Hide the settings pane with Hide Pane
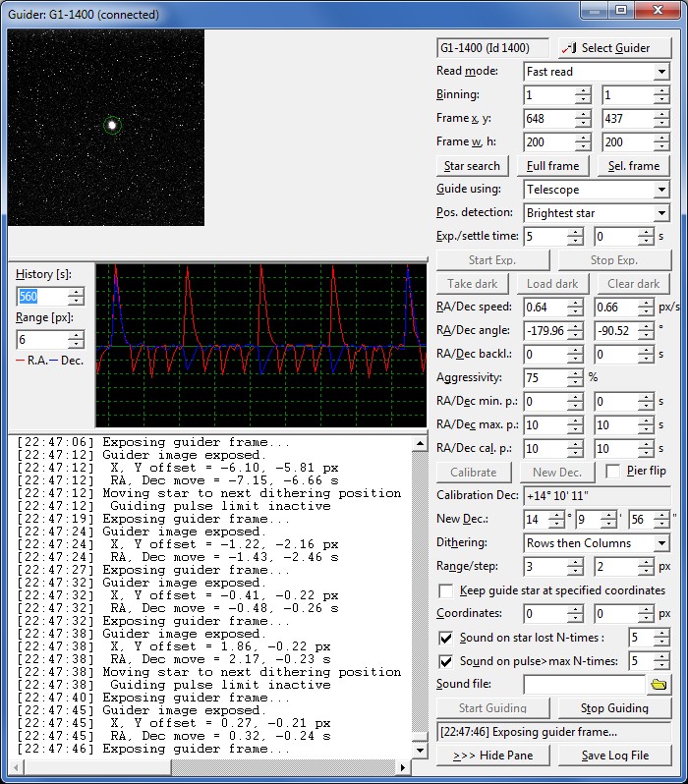 coord(493,756)
